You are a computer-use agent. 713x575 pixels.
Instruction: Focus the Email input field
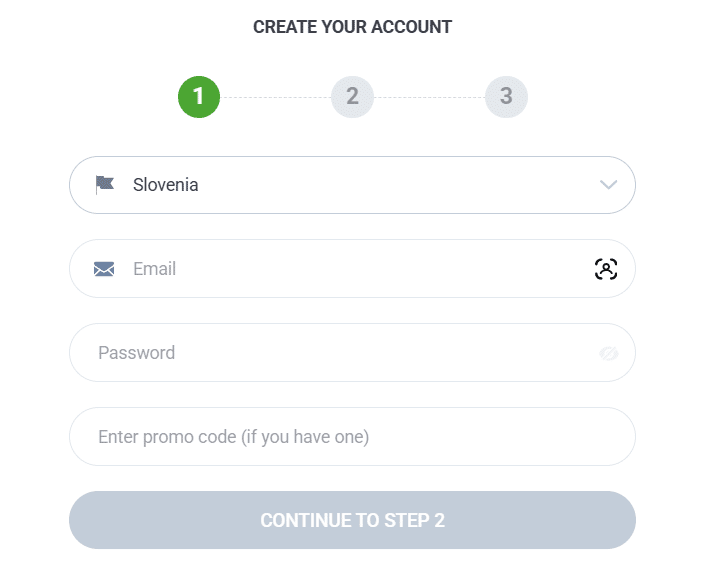(x=352, y=269)
